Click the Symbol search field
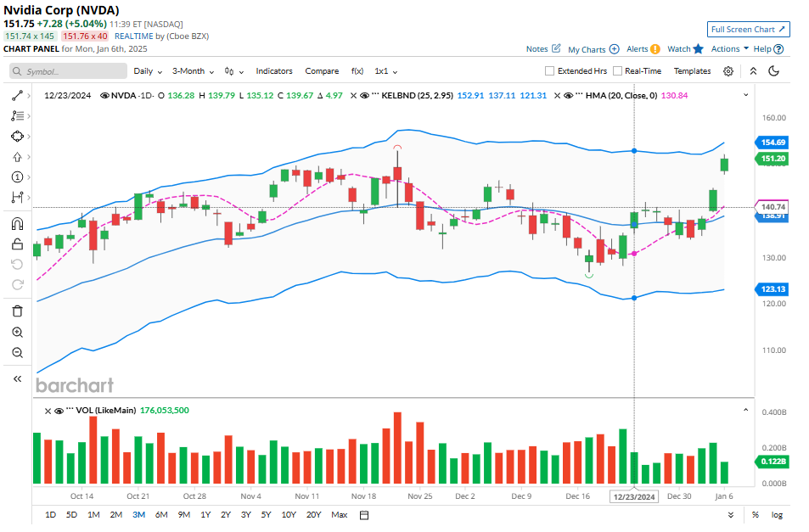This screenshot has height=532, width=809. [x=68, y=72]
